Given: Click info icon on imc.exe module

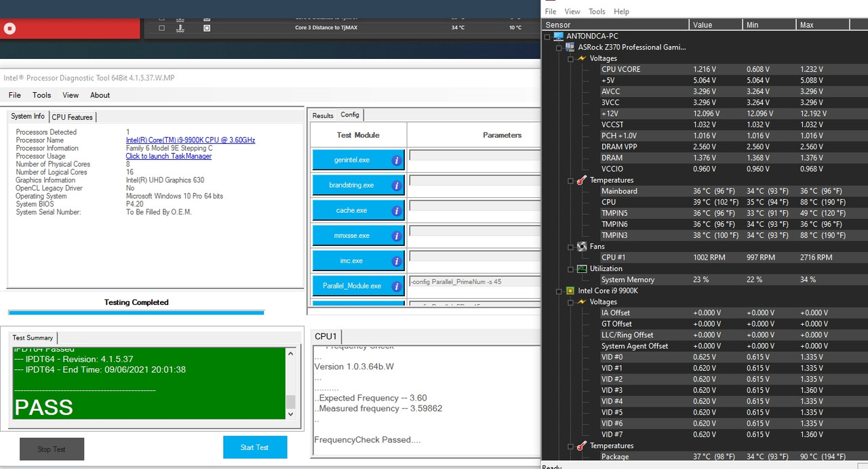Looking at the screenshot, I should 397,261.
